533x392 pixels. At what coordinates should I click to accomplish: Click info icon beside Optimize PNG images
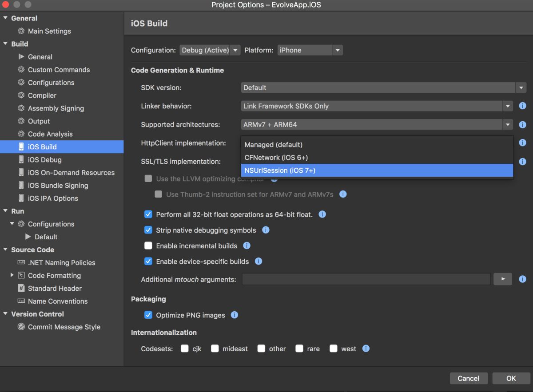pyautogui.click(x=235, y=315)
